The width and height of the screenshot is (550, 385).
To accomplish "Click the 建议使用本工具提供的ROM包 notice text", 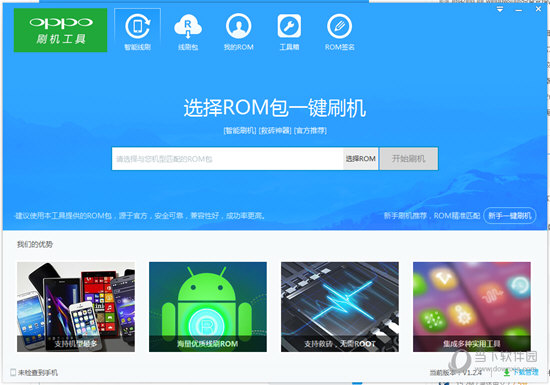I will (x=140, y=216).
